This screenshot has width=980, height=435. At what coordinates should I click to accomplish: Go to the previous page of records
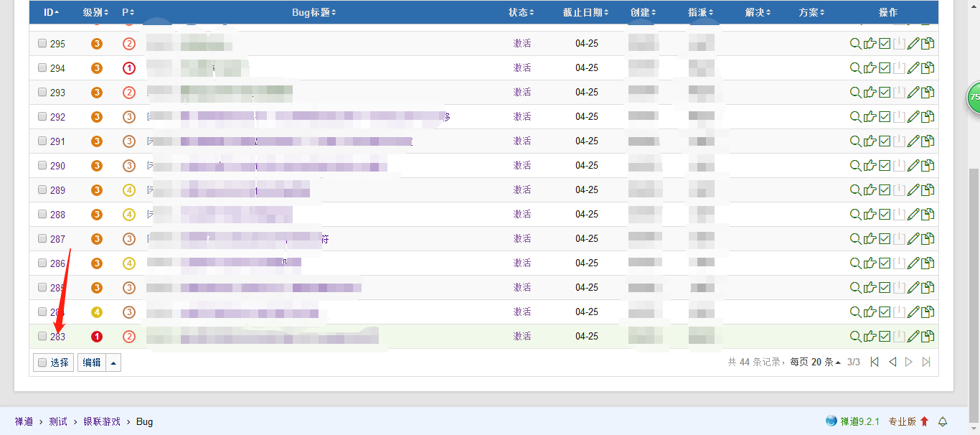(x=892, y=362)
